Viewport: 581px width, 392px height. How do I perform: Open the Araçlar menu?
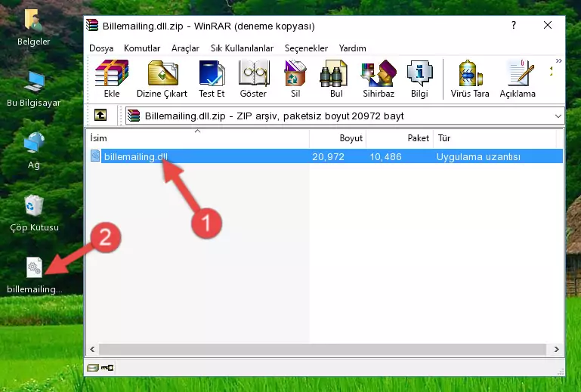click(x=185, y=48)
